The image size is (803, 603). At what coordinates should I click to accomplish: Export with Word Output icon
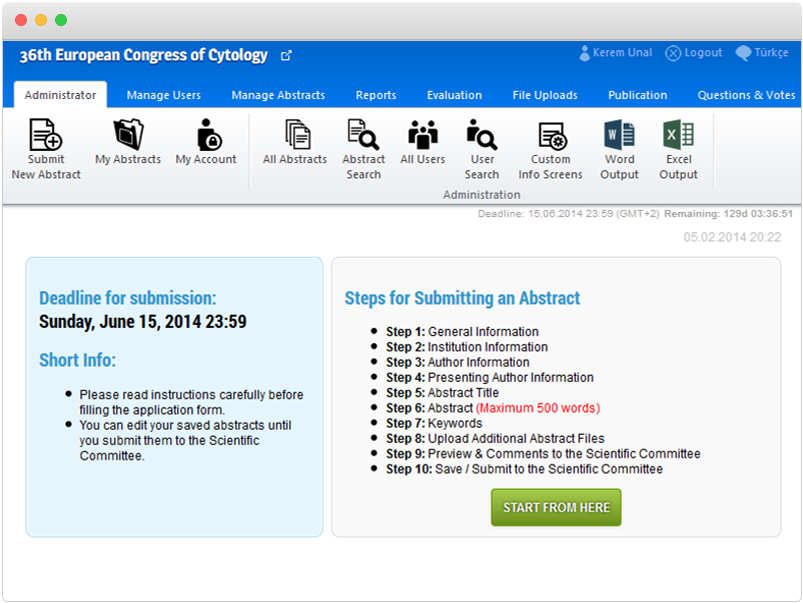(x=619, y=134)
